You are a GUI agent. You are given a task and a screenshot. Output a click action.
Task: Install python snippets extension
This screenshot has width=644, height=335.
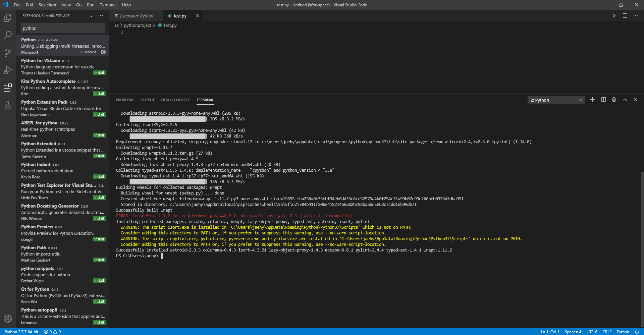[x=99, y=281]
